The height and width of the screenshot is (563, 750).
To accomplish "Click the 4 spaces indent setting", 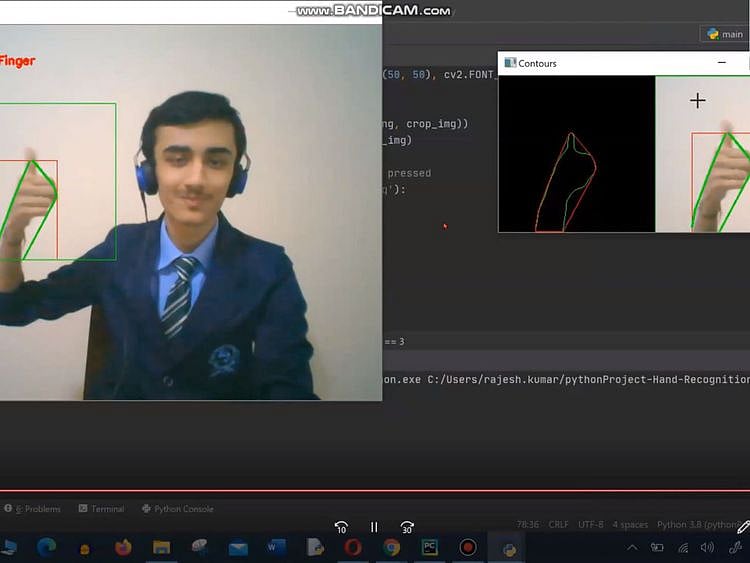I will [x=630, y=525].
